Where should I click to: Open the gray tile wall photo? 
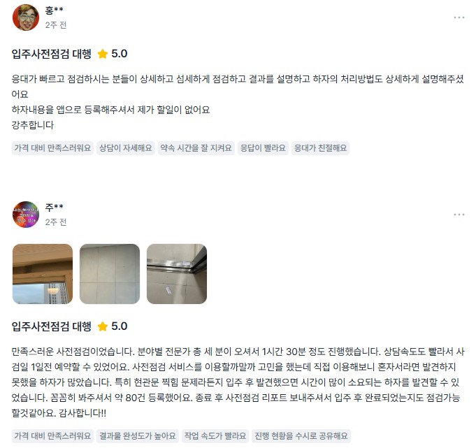[x=110, y=274]
